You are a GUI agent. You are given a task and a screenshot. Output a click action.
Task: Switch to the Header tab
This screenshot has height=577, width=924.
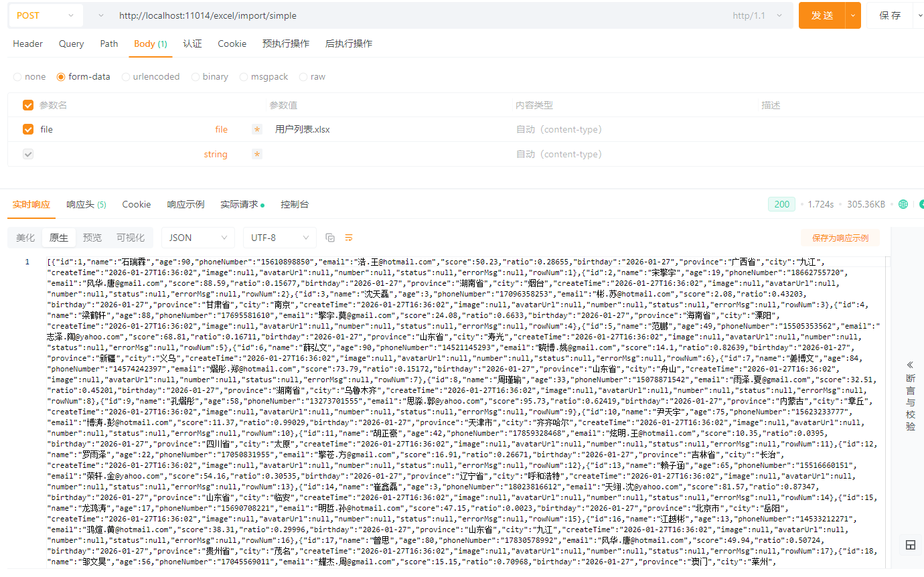coord(28,44)
